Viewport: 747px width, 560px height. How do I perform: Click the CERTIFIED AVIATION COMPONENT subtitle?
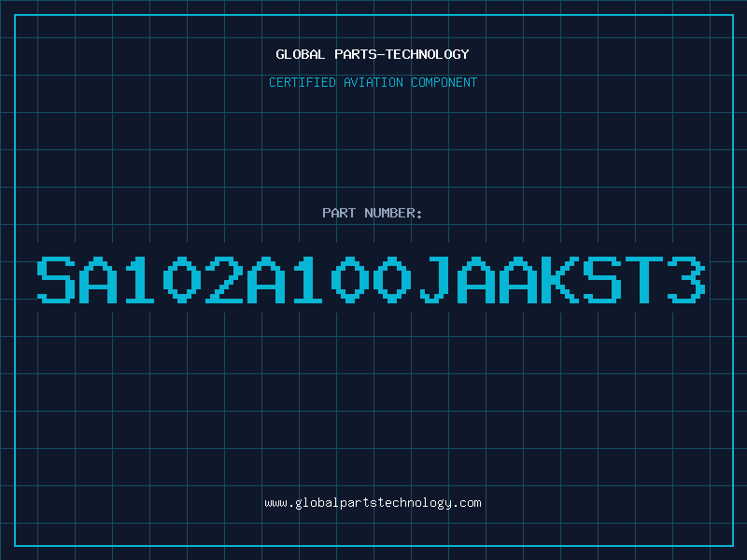click(x=373, y=82)
